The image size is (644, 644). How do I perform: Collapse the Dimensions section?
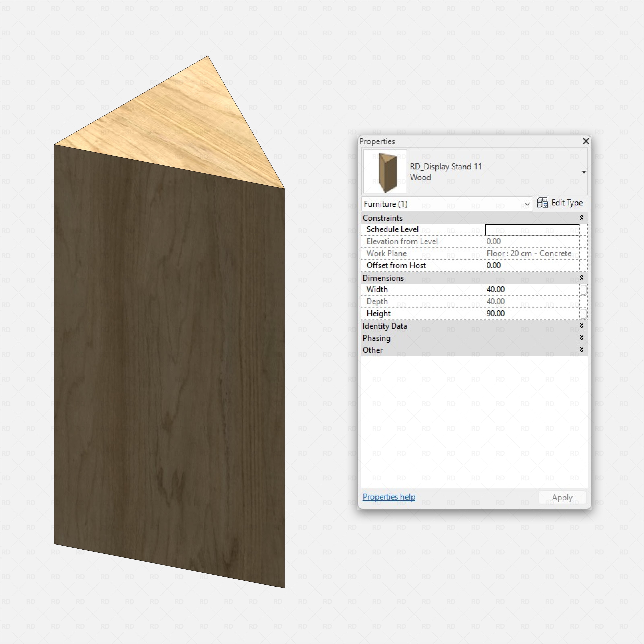point(581,278)
